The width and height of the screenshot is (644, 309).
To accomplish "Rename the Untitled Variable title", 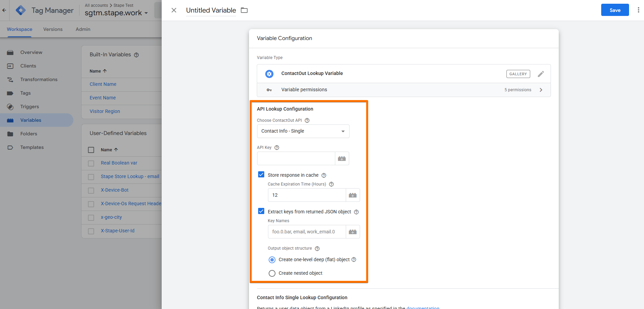I will click(x=211, y=10).
